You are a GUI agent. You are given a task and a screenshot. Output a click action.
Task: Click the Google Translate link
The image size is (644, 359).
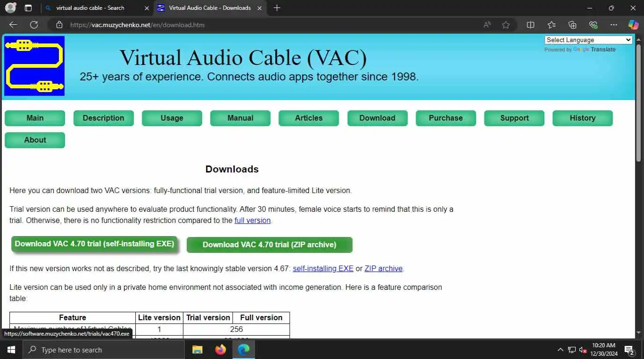[x=594, y=50]
